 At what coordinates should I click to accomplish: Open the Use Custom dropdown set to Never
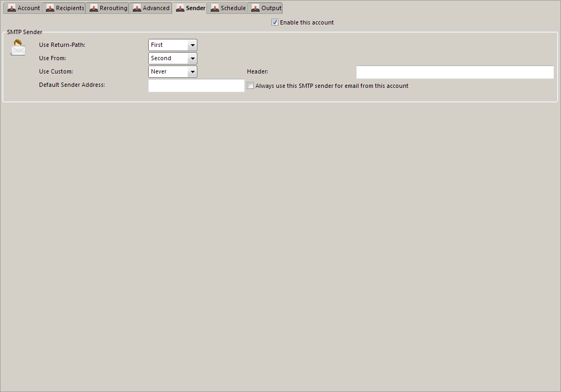(192, 72)
